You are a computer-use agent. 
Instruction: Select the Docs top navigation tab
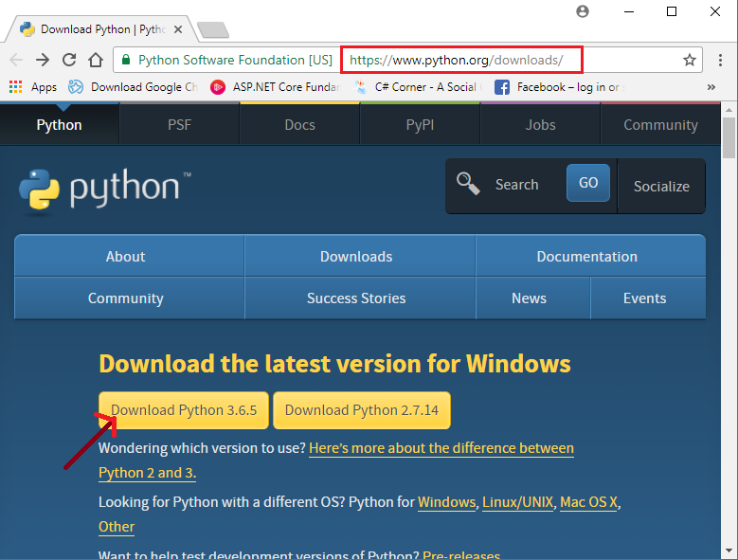[x=299, y=125]
